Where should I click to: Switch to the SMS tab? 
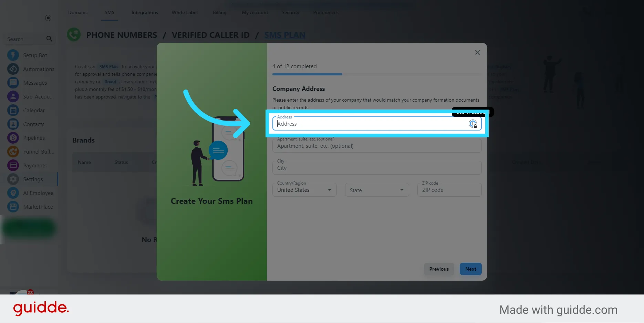110,13
